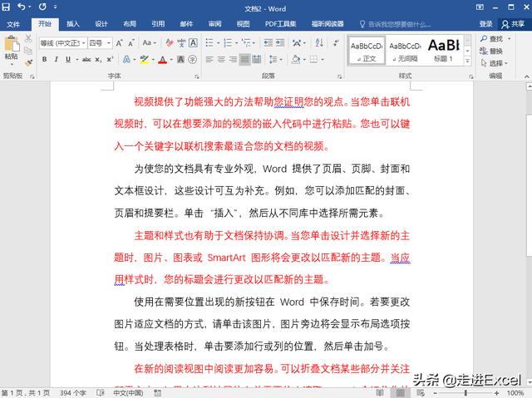The image size is (532, 398).
Task: Toggle Character Shading icon
Action: tap(181, 59)
